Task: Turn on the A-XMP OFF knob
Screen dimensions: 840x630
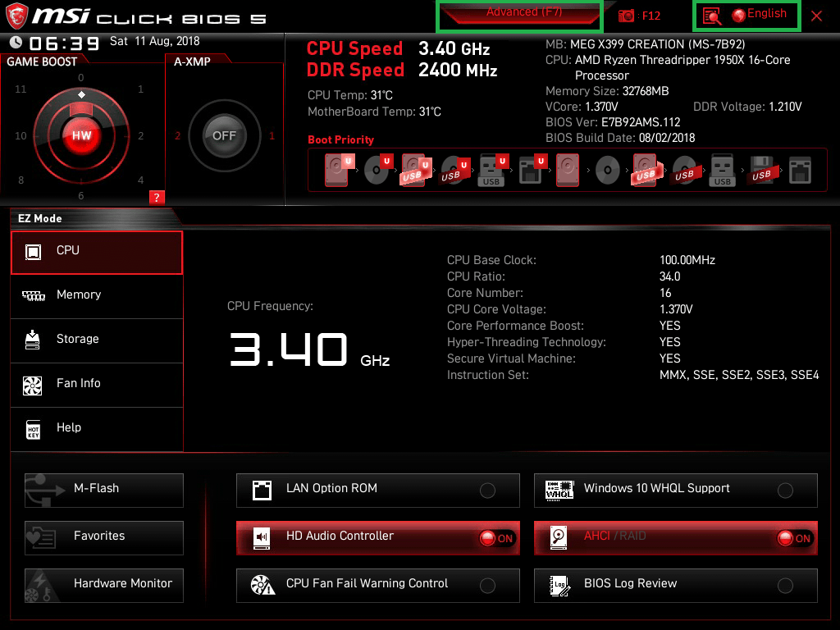Action: click(x=224, y=135)
